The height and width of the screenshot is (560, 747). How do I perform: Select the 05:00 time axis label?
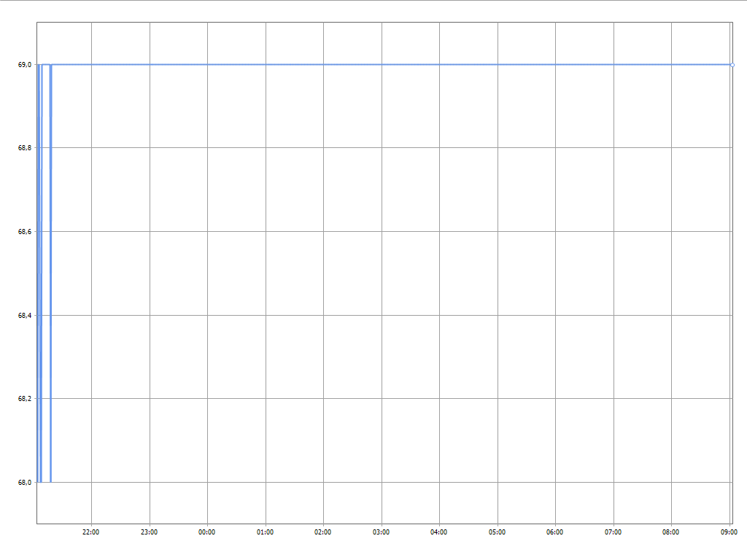tap(498, 532)
